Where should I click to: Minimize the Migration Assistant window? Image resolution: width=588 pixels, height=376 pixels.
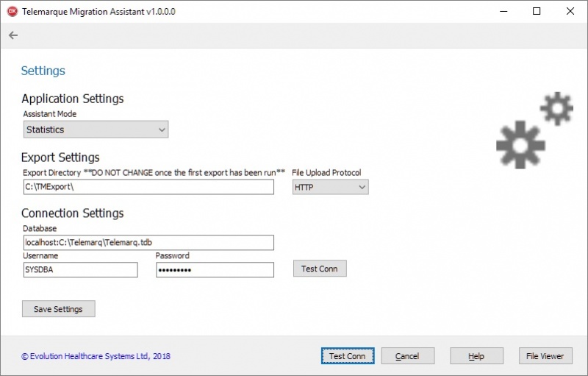click(x=503, y=11)
